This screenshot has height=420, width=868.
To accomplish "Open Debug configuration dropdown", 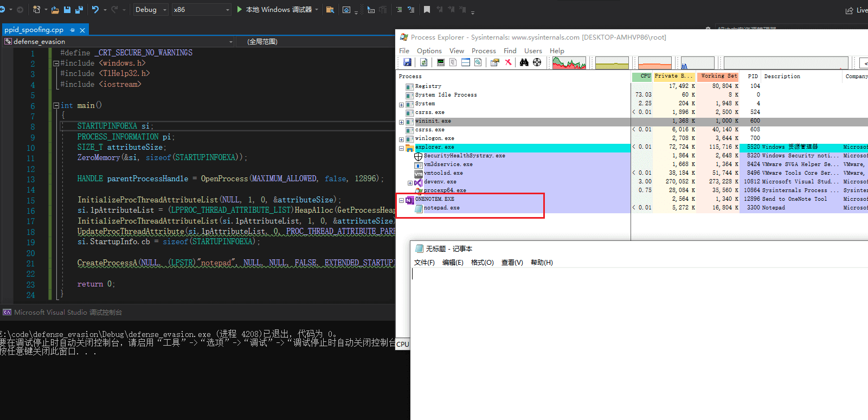I will [151, 10].
